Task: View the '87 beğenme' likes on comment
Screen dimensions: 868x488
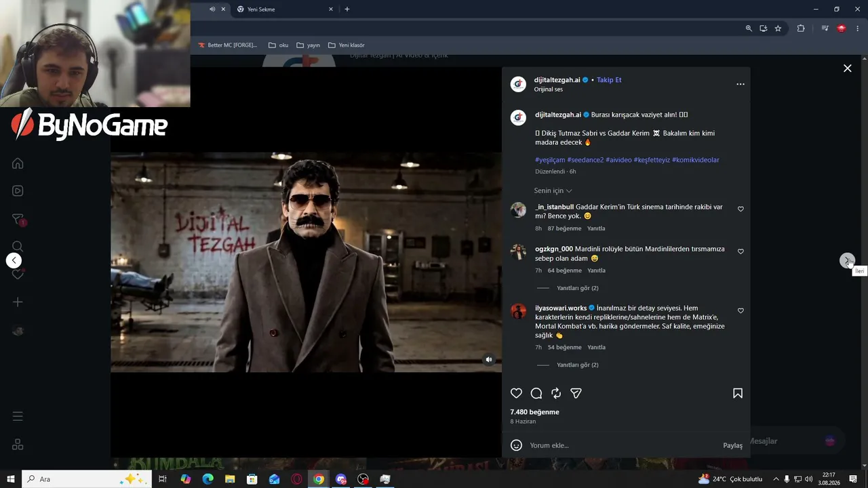Action: click(x=564, y=228)
